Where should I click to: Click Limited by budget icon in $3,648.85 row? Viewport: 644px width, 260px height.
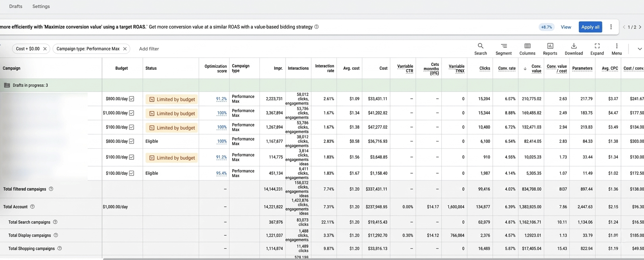click(x=152, y=158)
